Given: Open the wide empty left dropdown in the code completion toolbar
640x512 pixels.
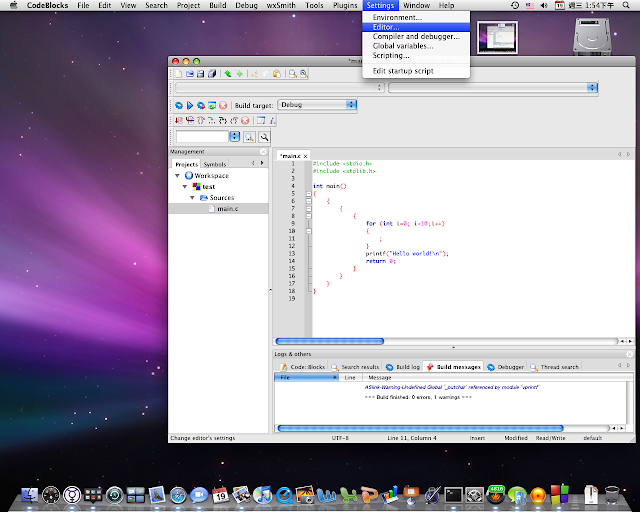Looking at the screenshot, I should 280,87.
